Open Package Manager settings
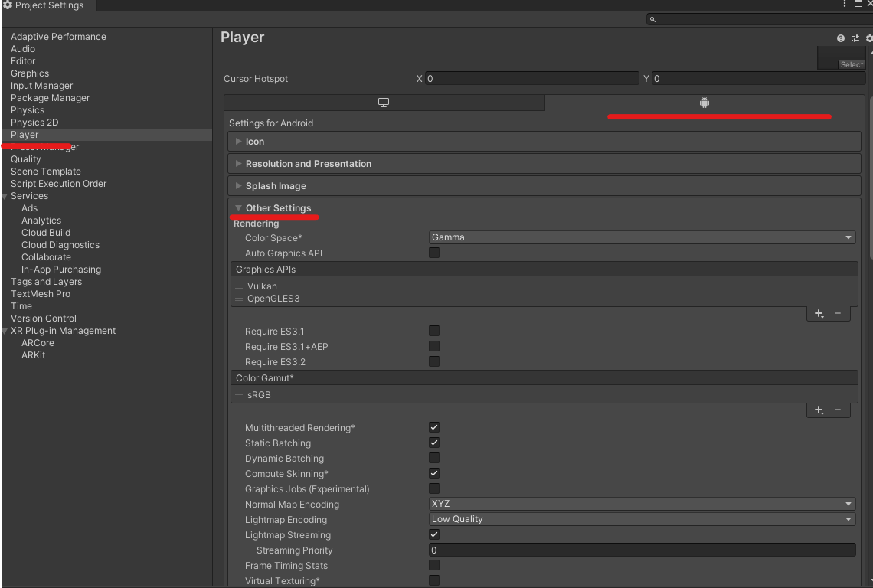Image resolution: width=873 pixels, height=588 pixels. click(x=50, y=98)
